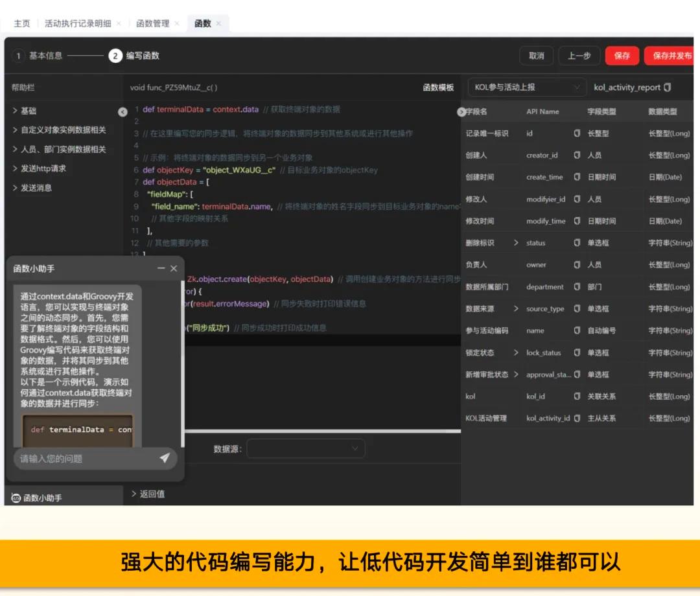The width and height of the screenshot is (700, 596).
Task: Close the 函数小助手 chat panel
Action: pos(174,268)
